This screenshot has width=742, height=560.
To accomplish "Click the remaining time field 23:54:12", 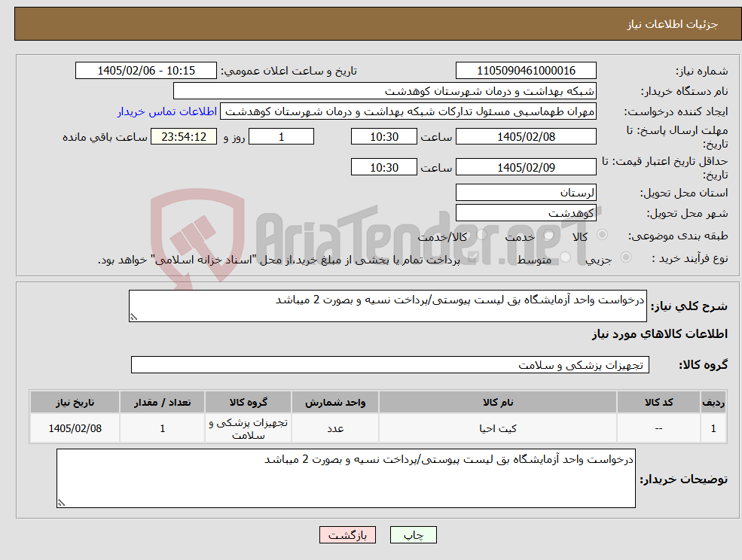I will coord(184,137).
